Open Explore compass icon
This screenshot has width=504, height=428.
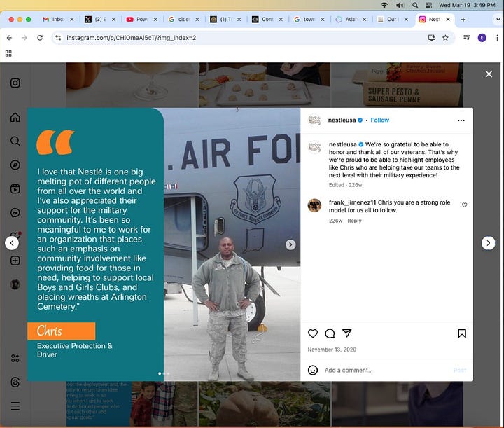tap(15, 165)
